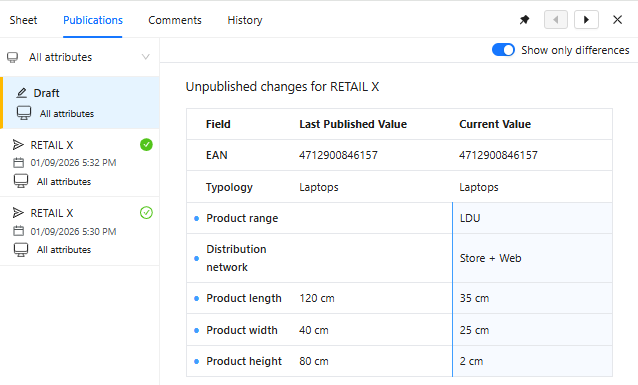Click the Product height field label

tap(244, 361)
